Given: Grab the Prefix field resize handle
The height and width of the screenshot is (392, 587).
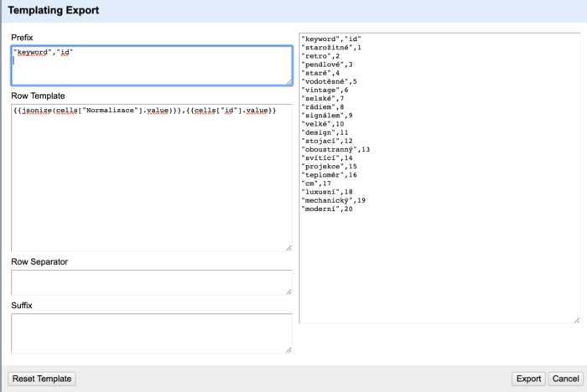Looking at the screenshot, I should click(289, 82).
